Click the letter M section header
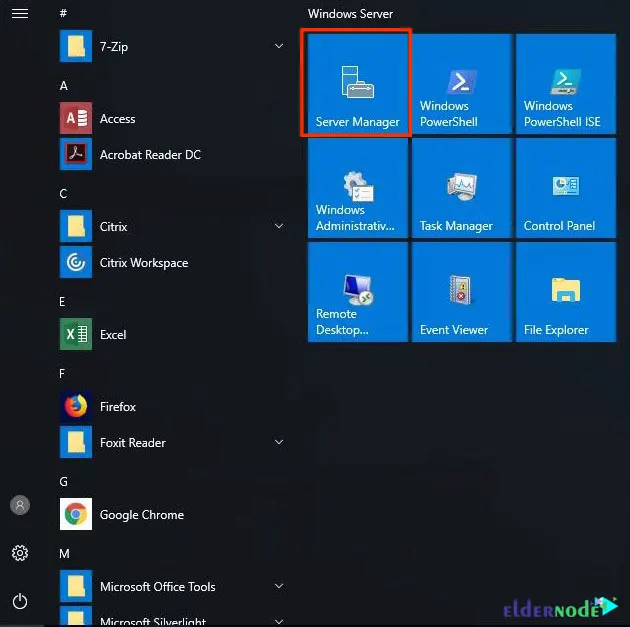630x627 pixels. (64, 553)
